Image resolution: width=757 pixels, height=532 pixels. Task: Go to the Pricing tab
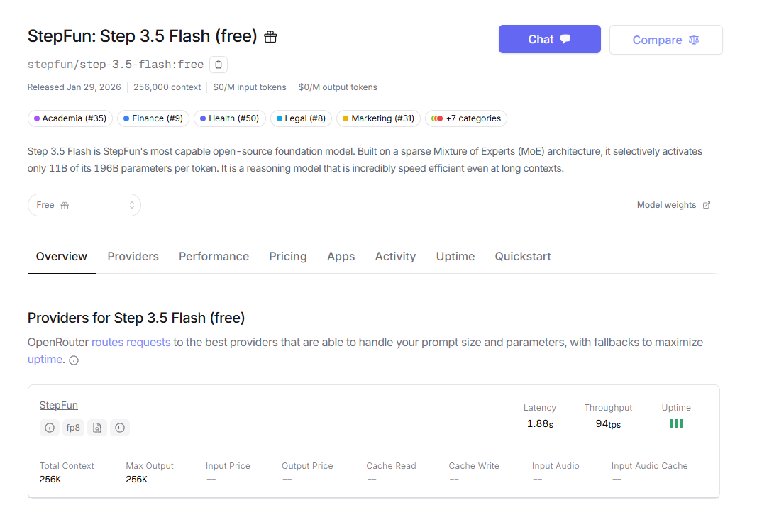288,256
